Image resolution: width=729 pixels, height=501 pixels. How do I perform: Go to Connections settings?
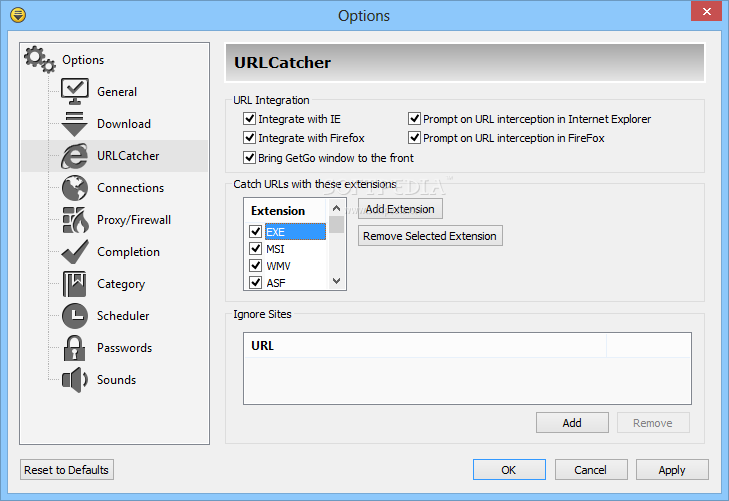(x=130, y=188)
